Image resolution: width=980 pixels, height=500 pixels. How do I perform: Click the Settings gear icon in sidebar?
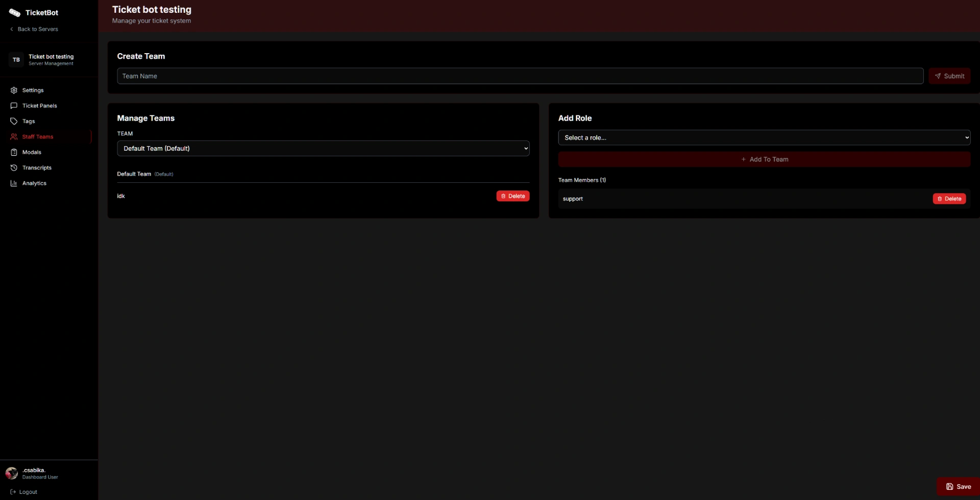[x=14, y=90]
